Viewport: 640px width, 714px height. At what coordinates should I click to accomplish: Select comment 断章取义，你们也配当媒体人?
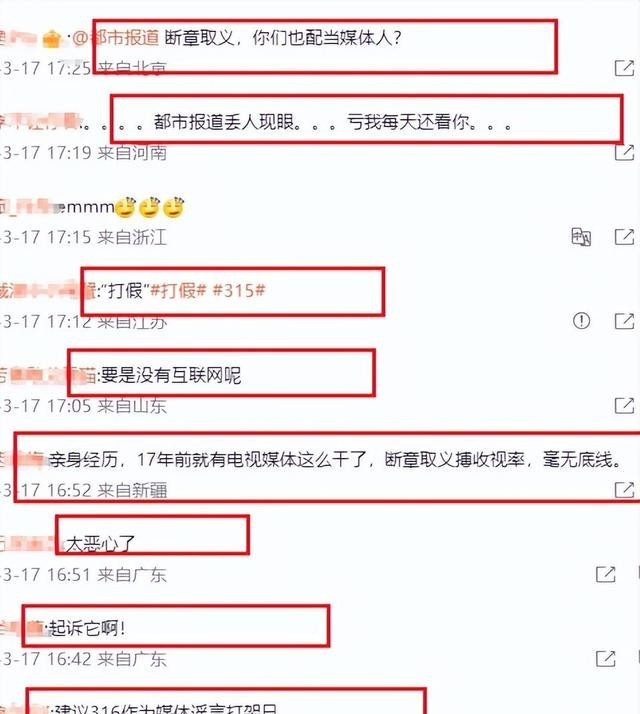point(282,38)
